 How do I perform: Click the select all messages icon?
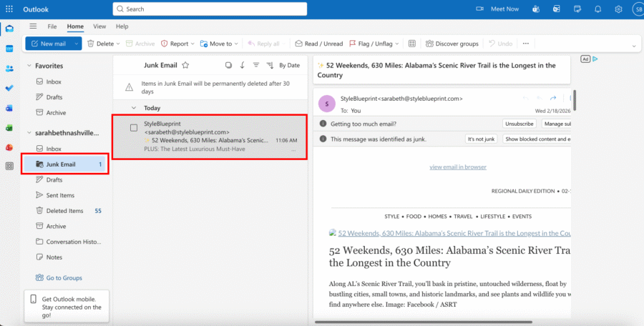(x=228, y=65)
